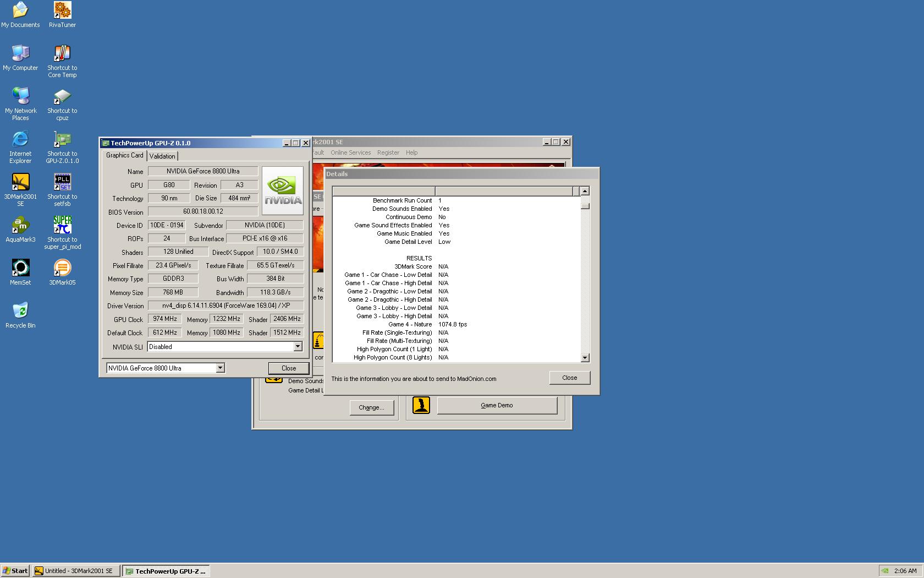The image size is (924, 578).
Task: Click the NVIDIA tray icon in taskbar
Action: coord(885,571)
